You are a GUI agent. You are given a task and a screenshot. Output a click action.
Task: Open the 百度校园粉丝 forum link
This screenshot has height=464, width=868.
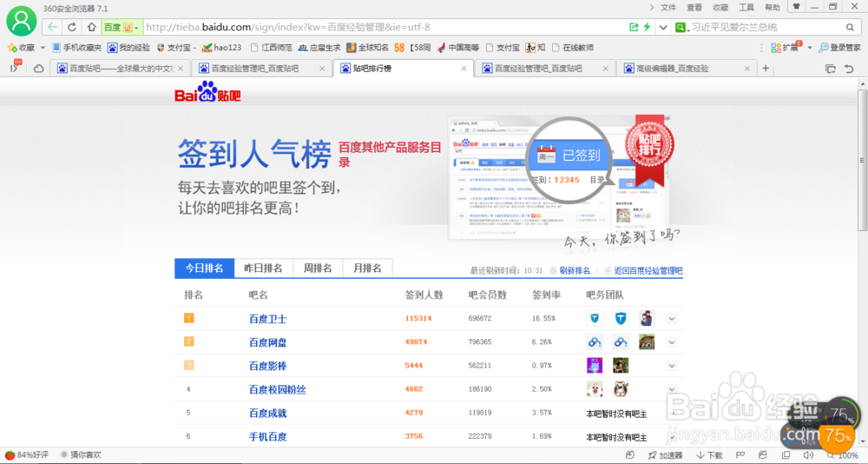point(278,390)
